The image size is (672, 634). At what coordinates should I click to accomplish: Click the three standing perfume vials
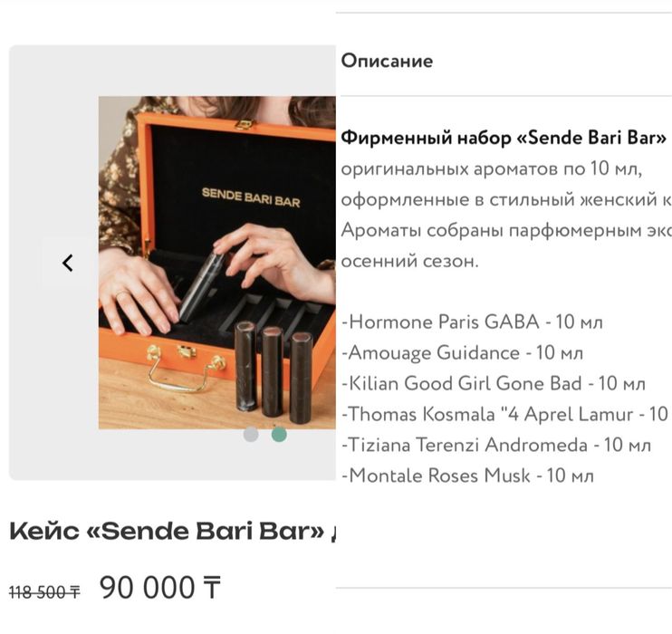click(273, 367)
